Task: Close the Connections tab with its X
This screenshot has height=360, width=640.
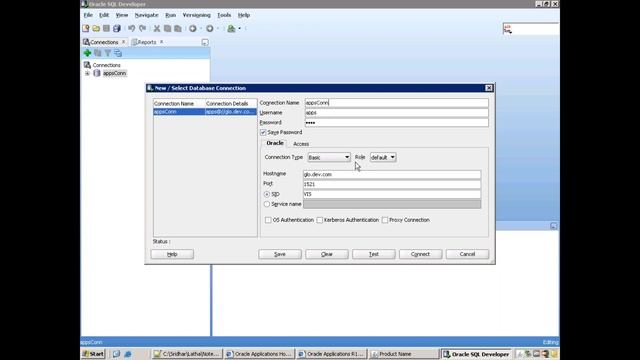Action: [x=124, y=42]
